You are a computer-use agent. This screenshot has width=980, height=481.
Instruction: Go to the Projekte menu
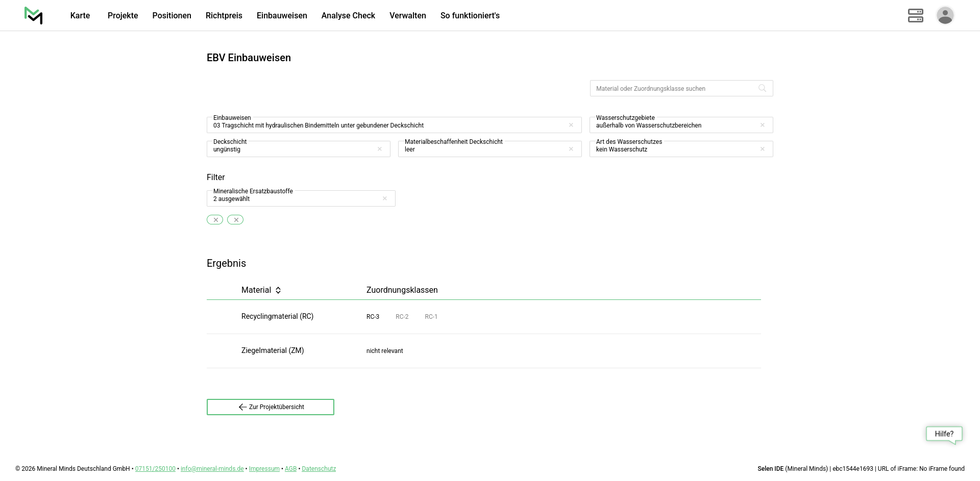(x=122, y=15)
